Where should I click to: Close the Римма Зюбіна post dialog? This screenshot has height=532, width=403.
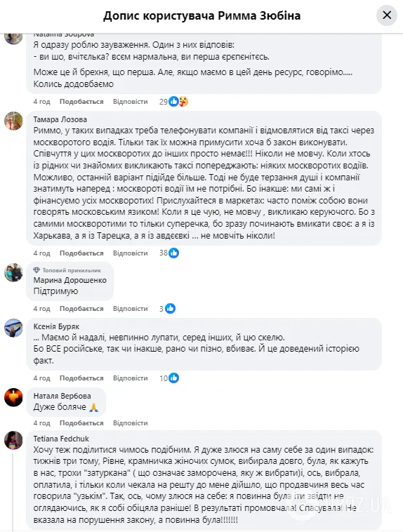coord(387,15)
